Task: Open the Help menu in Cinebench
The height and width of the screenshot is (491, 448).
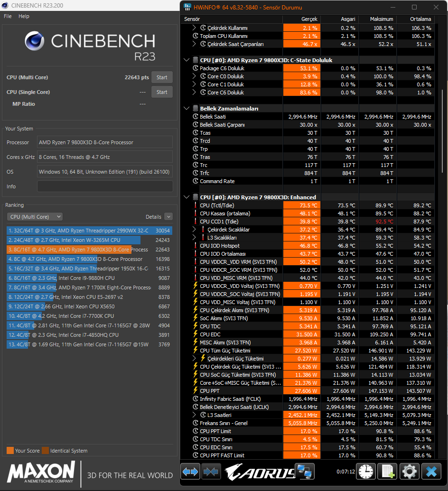Action: tap(24, 16)
